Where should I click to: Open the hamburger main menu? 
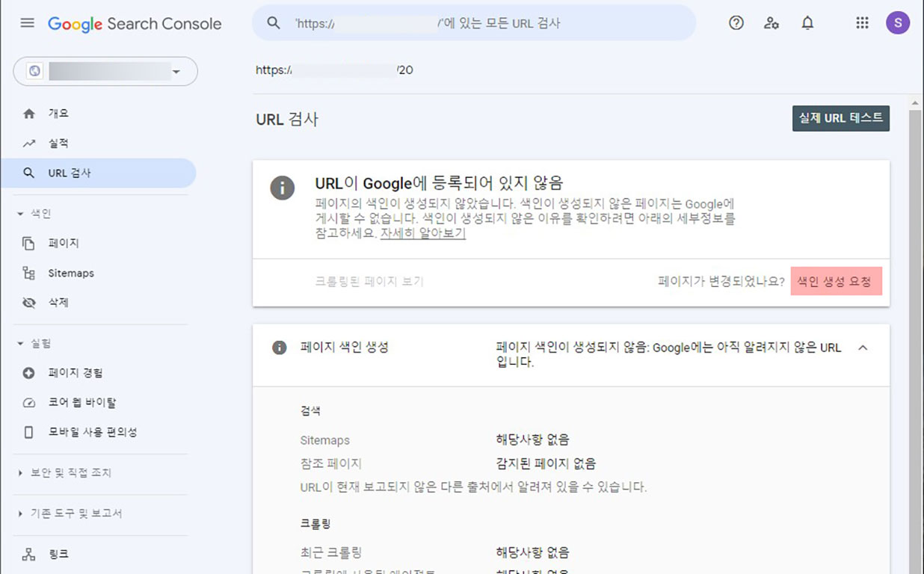[x=28, y=23]
